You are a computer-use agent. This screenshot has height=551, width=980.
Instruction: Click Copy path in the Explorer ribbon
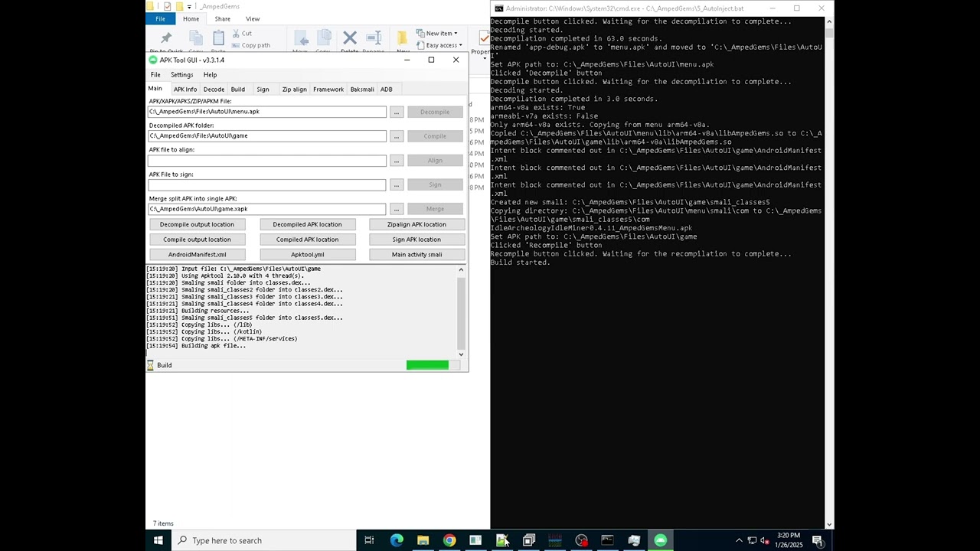(x=250, y=45)
